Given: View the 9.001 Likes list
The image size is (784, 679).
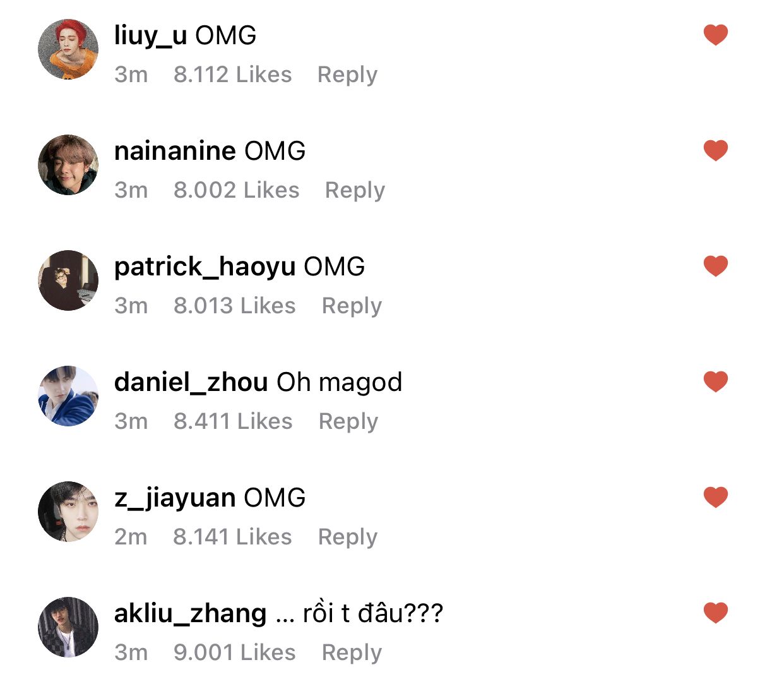Looking at the screenshot, I should click(x=235, y=652).
